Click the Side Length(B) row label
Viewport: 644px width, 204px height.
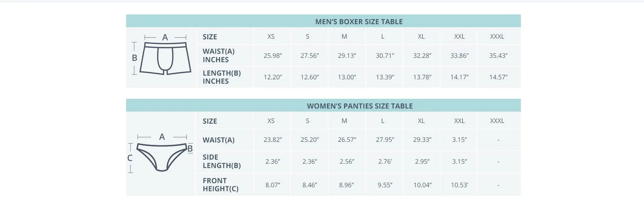(x=221, y=161)
